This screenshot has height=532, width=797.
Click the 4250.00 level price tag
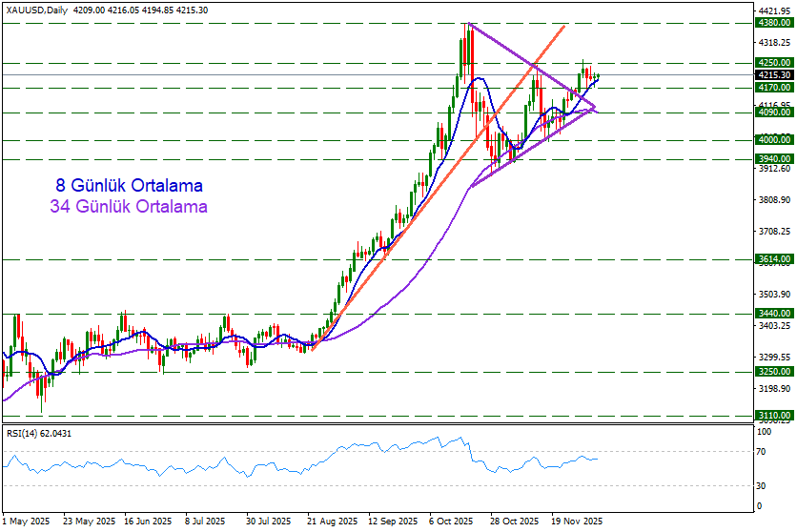tap(769, 63)
